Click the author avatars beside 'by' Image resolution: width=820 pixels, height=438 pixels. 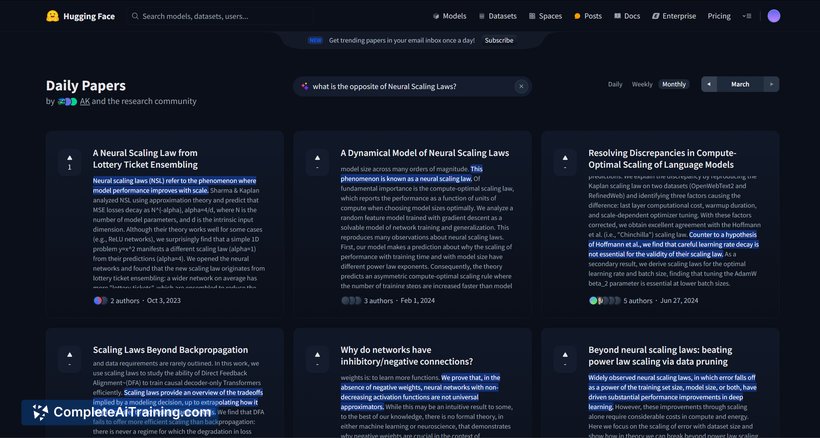[x=67, y=101]
